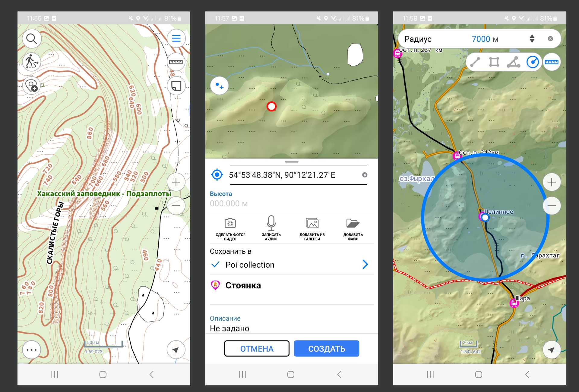
Task: Toggle Poi collection checkmark
Action: [215, 265]
